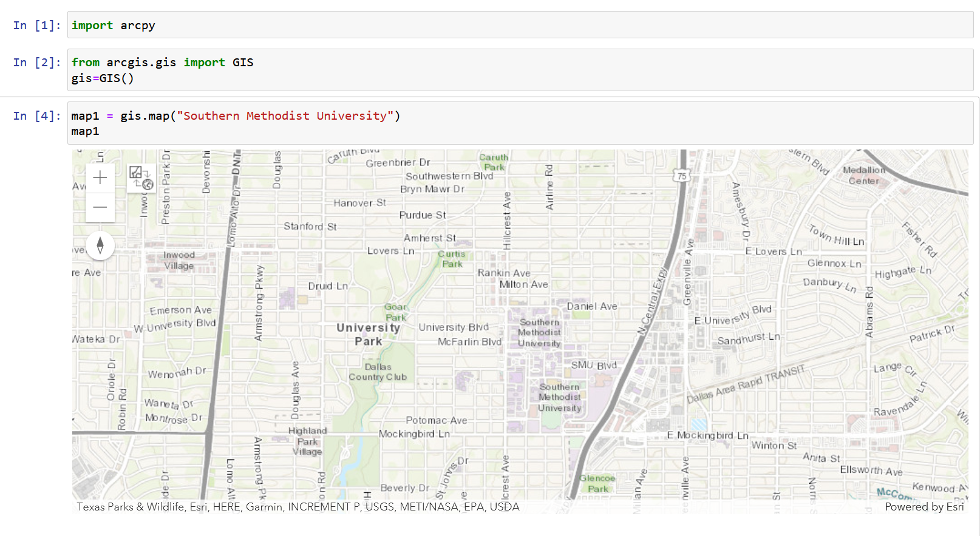Viewport: 980px width, 536px height.
Task: Click the 'Stanford St' street label
Action: [x=310, y=227]
